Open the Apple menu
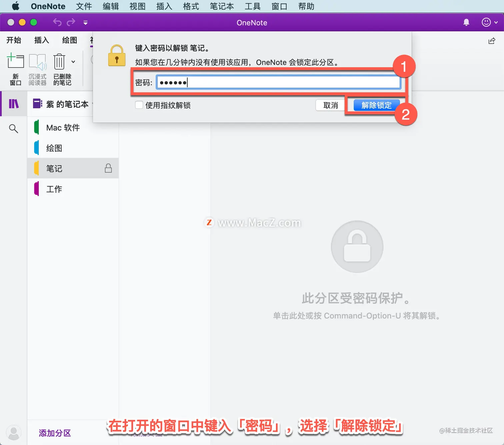Image resolution: width=504 pixels, height=445 pixels. [15, 6]
